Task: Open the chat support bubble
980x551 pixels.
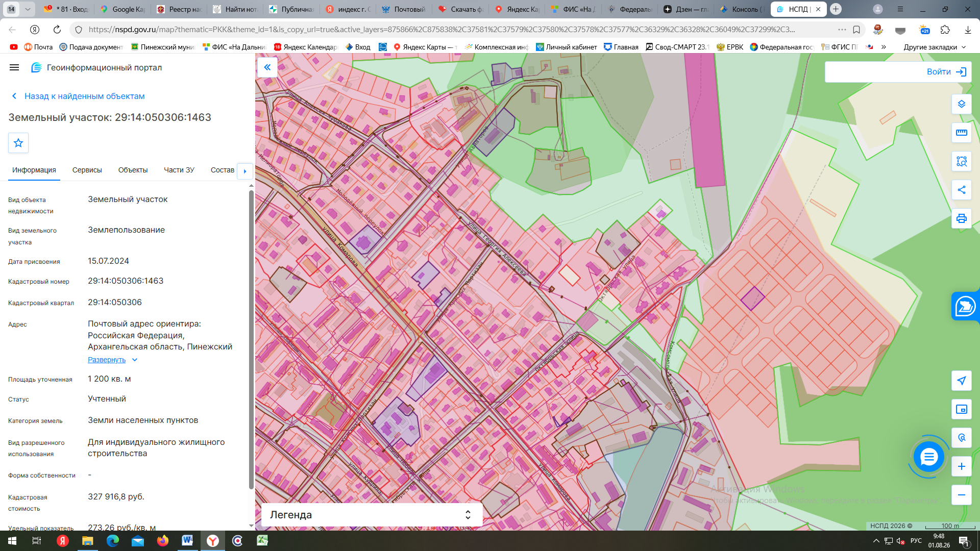Action: (x=928, y=457)
